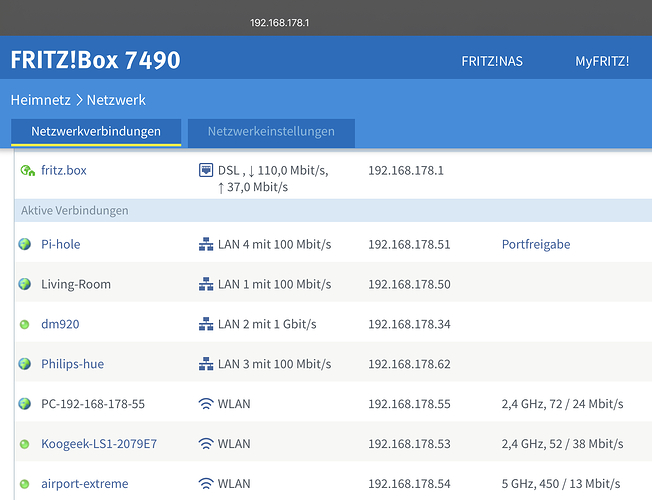This screenshot has height=500, width=652.
Task: Click the WLAN icon for Koogeek-LS1-2079E7
Action: [206, 444]
